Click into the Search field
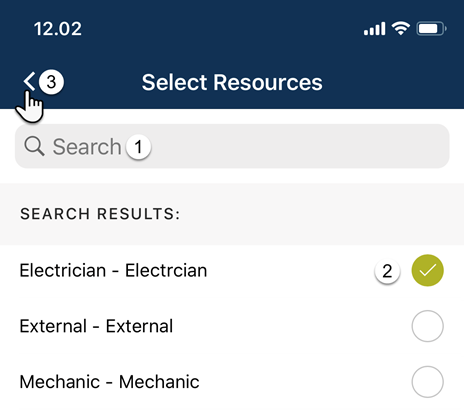This screenshot has width=464, height=412. pyautogui.click(x=232, y=146)
